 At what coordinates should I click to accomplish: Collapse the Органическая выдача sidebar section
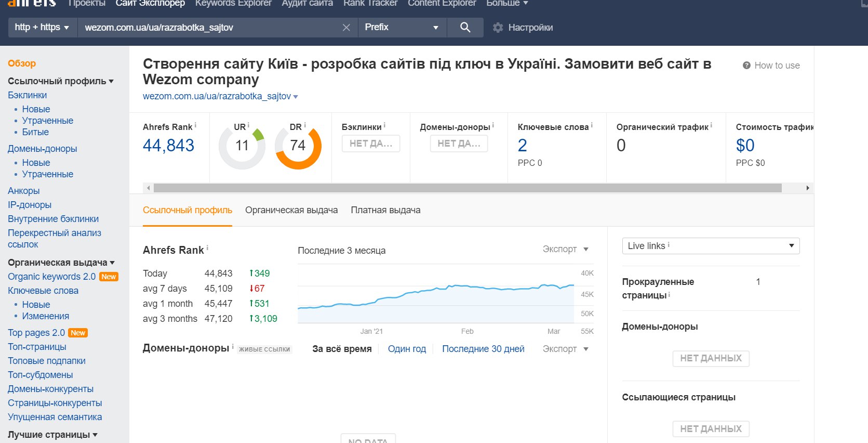tap(61, 263)
